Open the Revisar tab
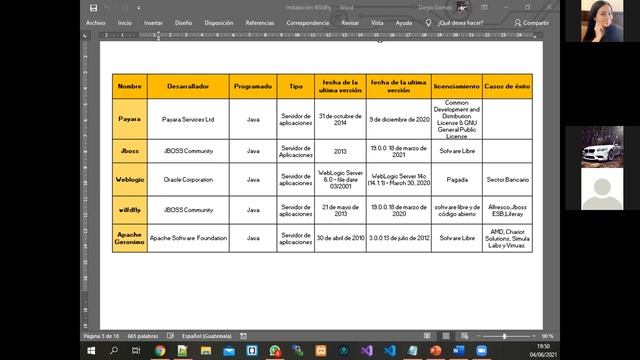Image resolution: width=640 pixels, height=360 pixels. (350, 23)
